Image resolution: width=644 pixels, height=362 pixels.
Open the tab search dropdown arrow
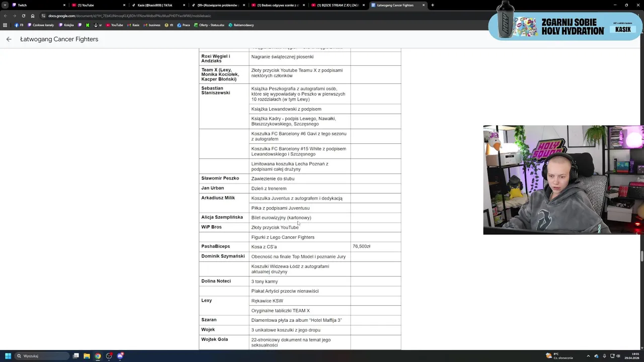point(5,5)
